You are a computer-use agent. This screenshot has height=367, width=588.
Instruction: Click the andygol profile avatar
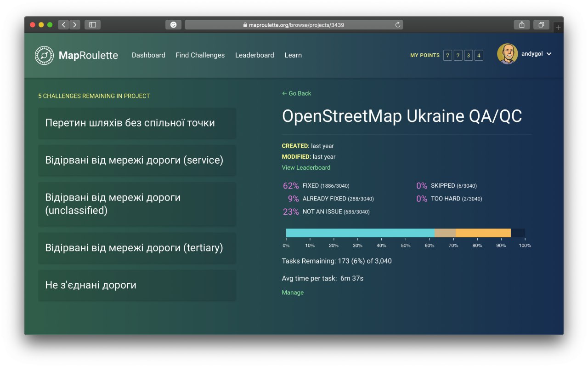tap(508, 54)
